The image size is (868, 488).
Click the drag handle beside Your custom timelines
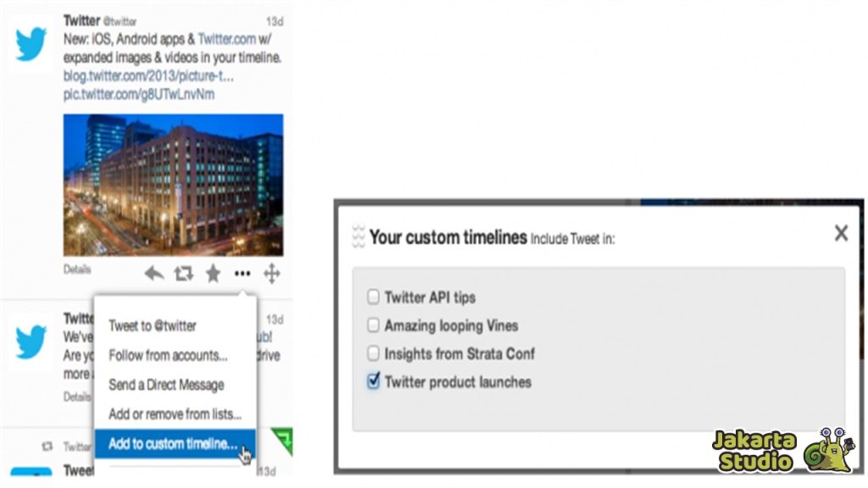[x=359, y=237]
